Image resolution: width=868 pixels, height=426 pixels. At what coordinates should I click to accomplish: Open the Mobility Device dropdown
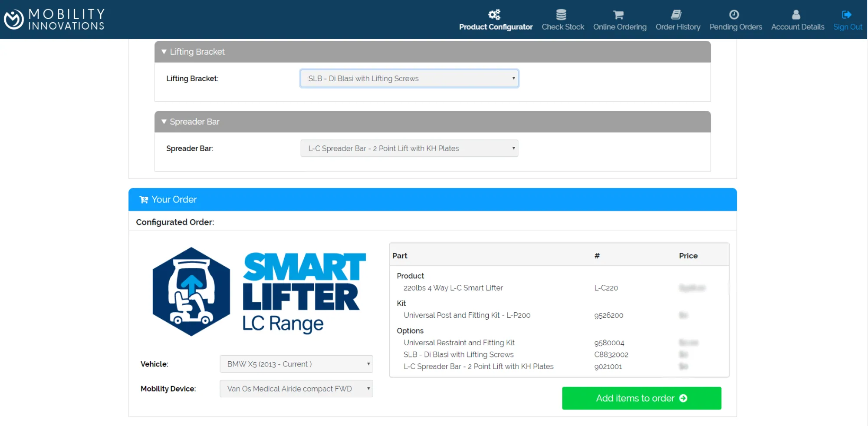pyautogui.click(x=296, y=389)
